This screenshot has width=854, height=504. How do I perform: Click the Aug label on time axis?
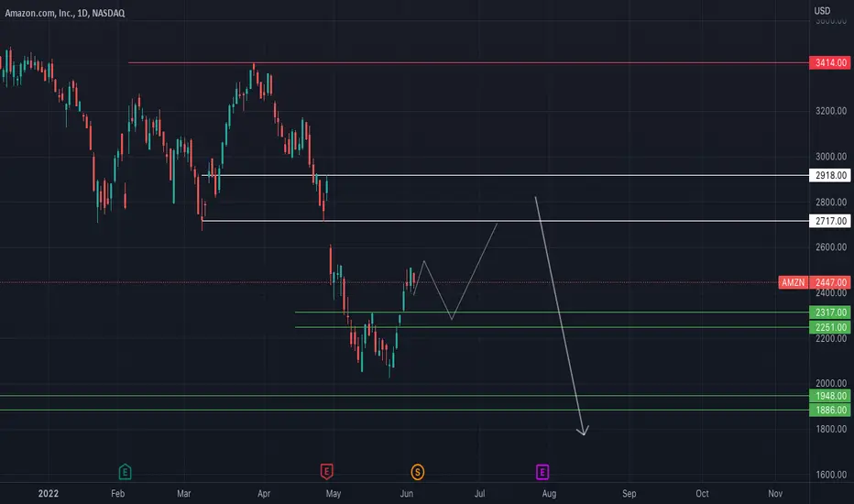point(549,493)
